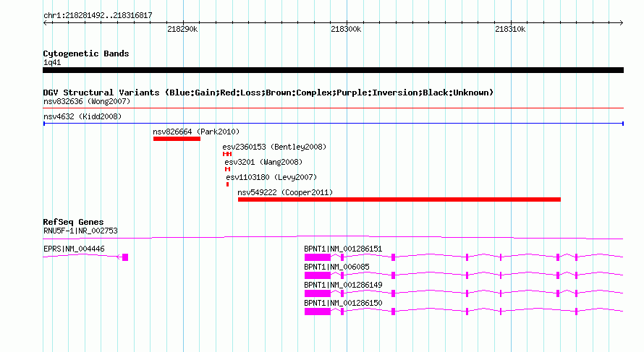Screen dimensions: 644x352
Task: Select the tiny red esv1103180 variant mark
Action: coord(227,184)
